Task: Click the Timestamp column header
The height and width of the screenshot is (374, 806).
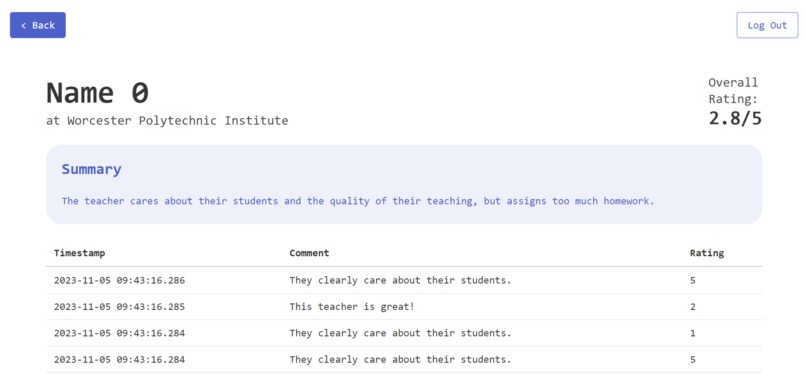Action: point(80,253)
